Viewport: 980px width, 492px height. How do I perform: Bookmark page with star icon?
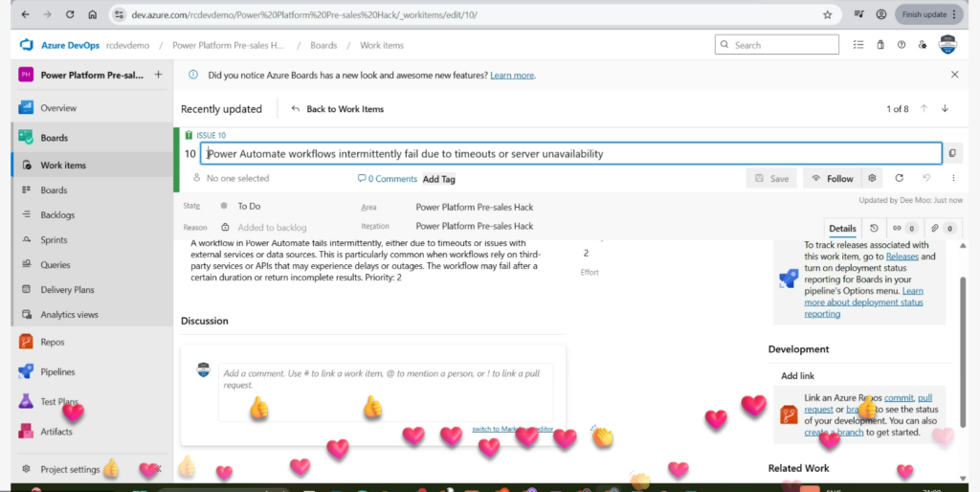827,14
